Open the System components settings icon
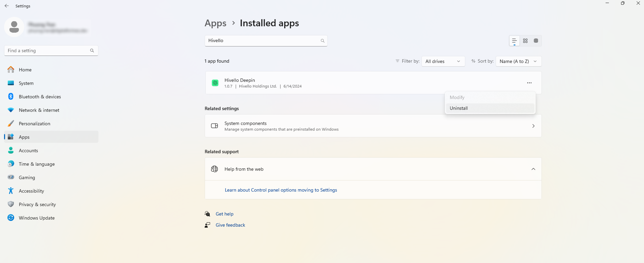This screenshot has height=263, width=644. pos(214,126)
